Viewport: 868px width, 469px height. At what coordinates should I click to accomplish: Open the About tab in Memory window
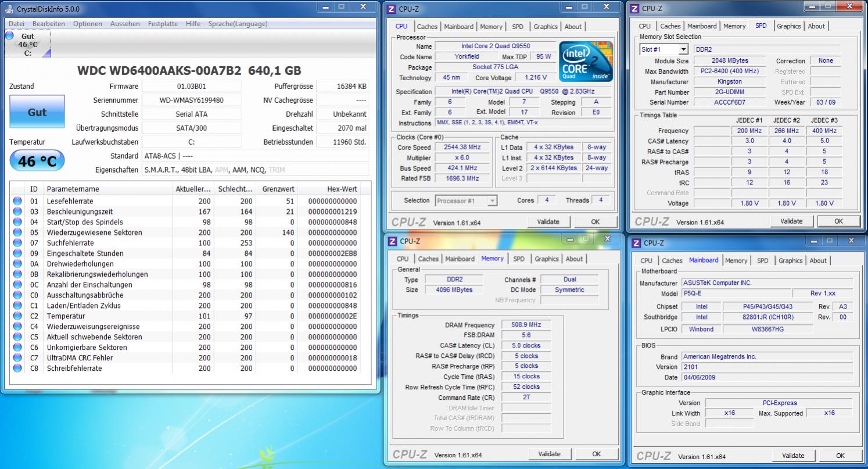(574, 259)
